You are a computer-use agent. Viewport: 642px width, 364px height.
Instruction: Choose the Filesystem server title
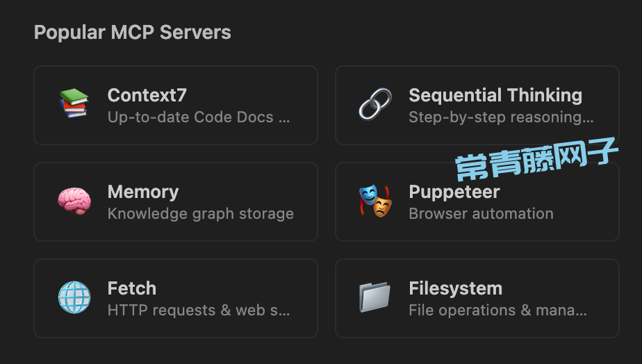[x=455, y=288]
